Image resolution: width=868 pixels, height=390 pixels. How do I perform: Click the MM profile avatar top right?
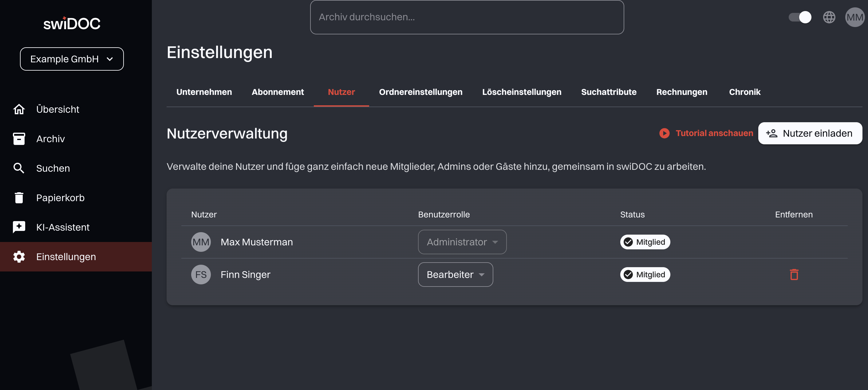(x=854, y=17)
